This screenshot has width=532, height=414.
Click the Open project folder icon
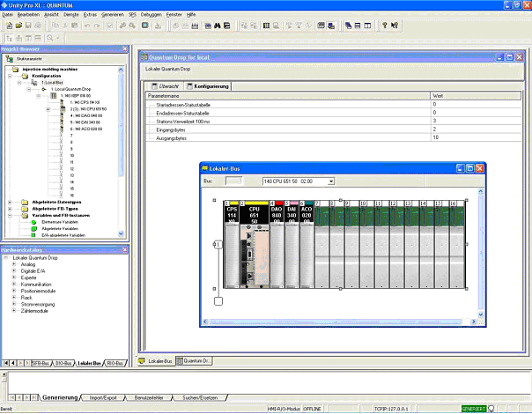[x=18, y=26]
